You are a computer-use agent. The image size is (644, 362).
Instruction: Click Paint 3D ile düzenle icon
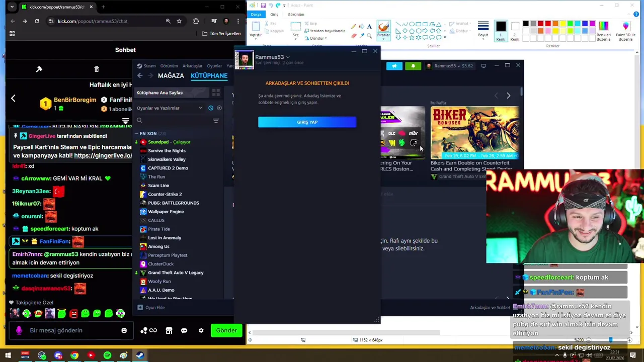pyautogui.click(x=626, y=31)
